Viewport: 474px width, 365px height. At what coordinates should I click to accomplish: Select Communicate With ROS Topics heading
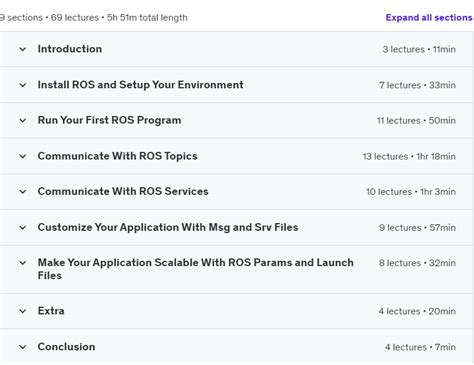(x=117, y=156)
